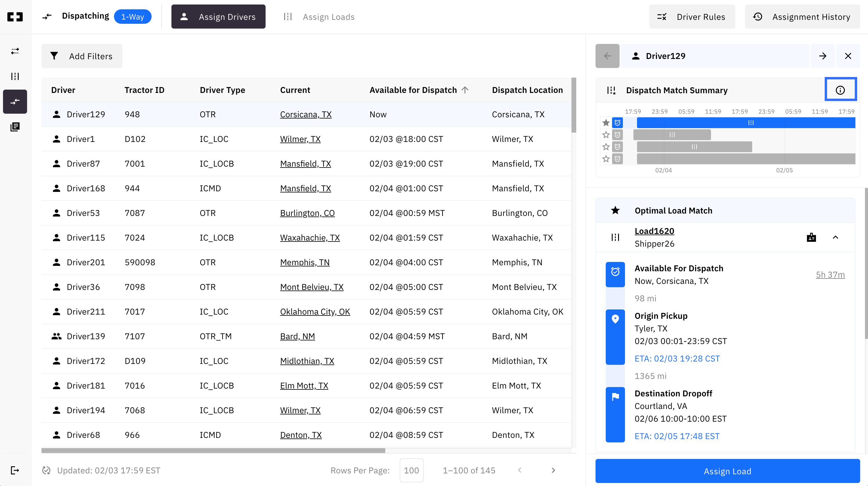Viewport: 868px width, 486px height.
Task: Open the documents library icon in the sidebar
Action: 15,127
